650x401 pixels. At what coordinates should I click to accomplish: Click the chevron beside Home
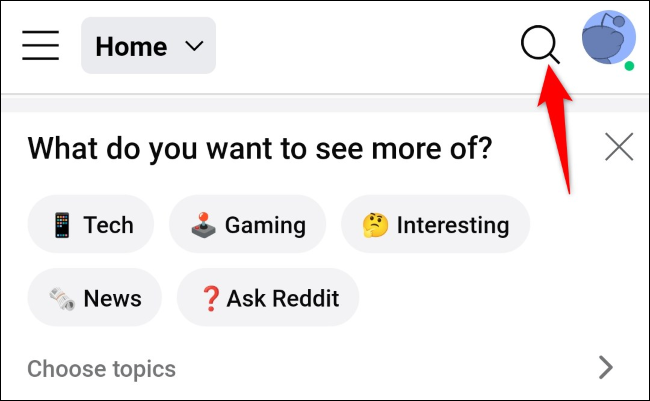click(x=194, y=46)
